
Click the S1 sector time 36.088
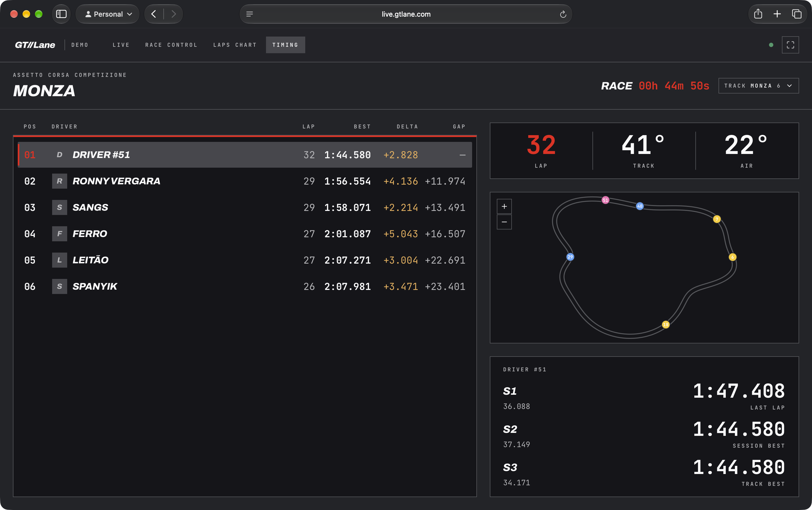pyautogui.click(x=516, y=406)
